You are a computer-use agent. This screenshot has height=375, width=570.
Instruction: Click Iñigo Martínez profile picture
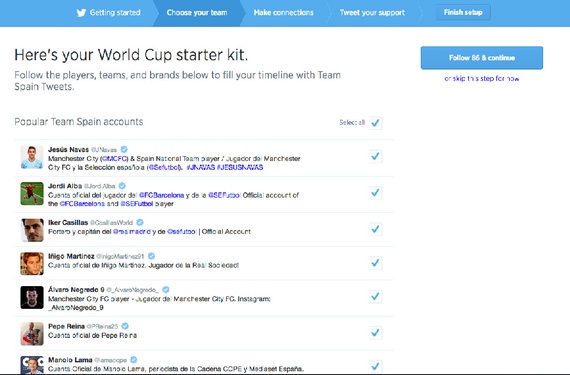(32, 263)
